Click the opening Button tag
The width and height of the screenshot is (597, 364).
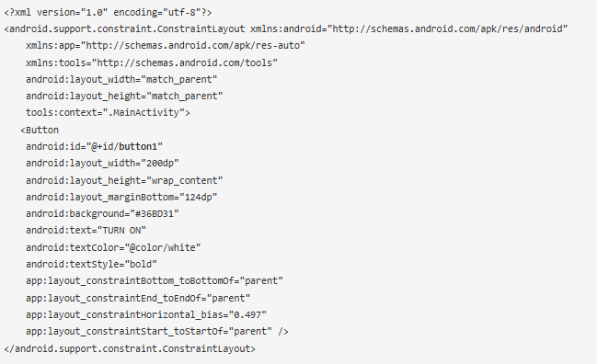40,131
